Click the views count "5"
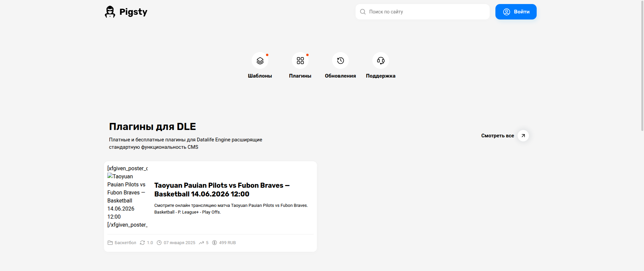The height and width of the screenshot is (271, 644). [207, 243]
